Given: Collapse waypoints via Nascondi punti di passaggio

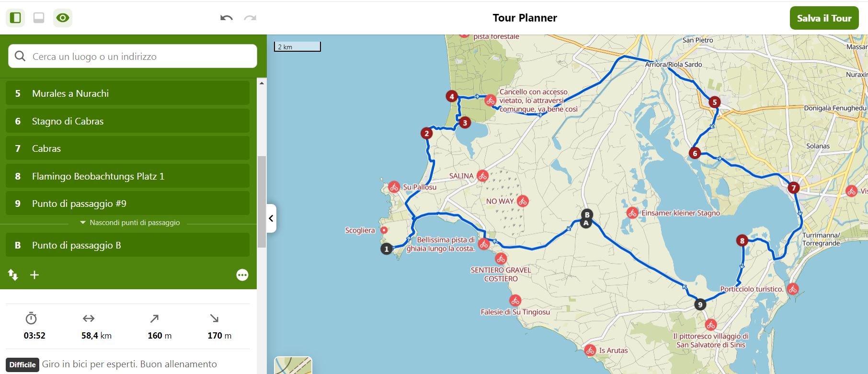Looking at the screenshot, I should click(130, 223).
